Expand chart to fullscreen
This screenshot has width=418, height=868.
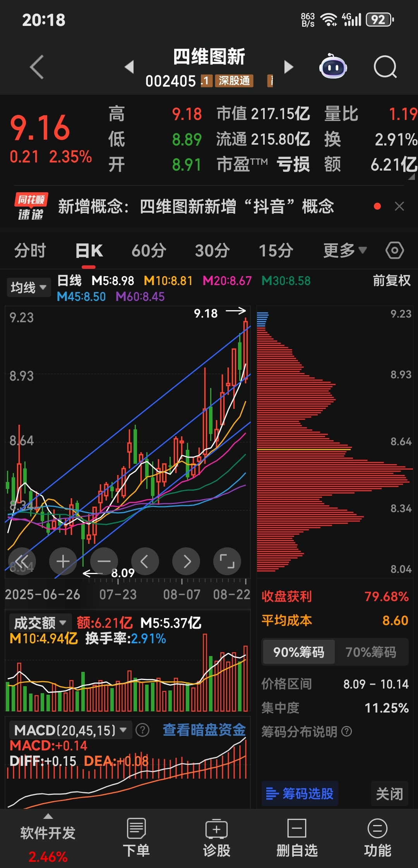pyautogui.click(x=227, y=561)
